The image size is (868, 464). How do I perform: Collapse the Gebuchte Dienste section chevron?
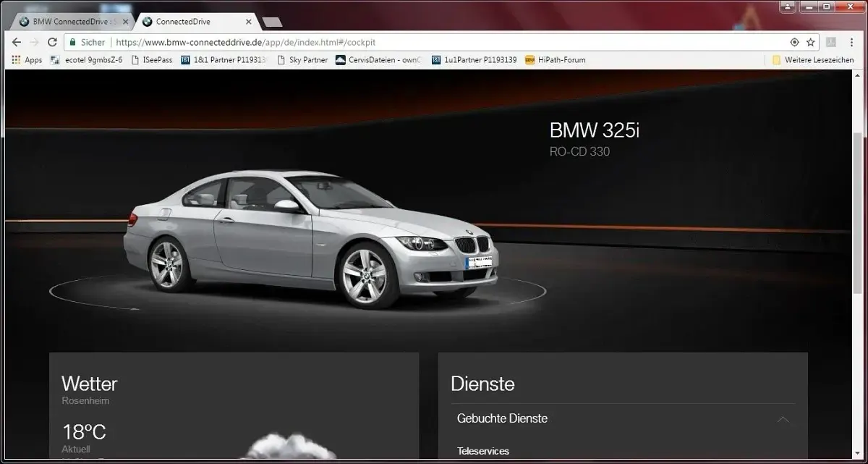click(782, 419)
